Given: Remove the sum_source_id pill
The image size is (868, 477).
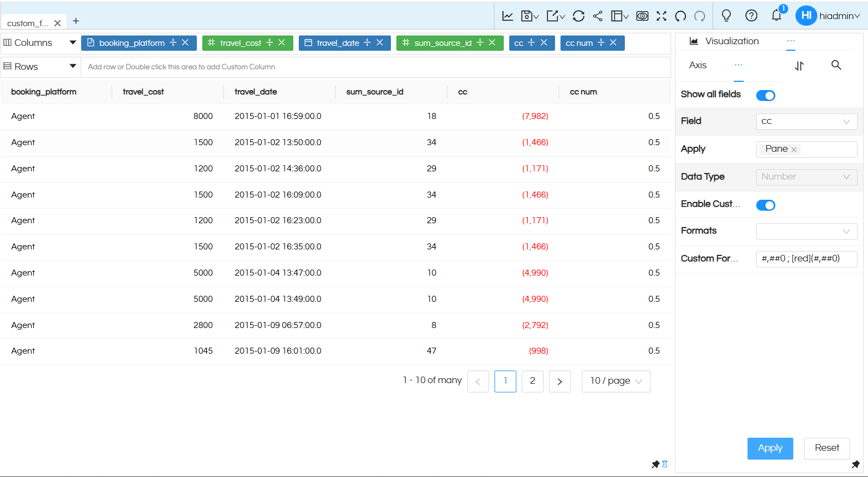Looking at the screenshot, I should pos(492,43).
